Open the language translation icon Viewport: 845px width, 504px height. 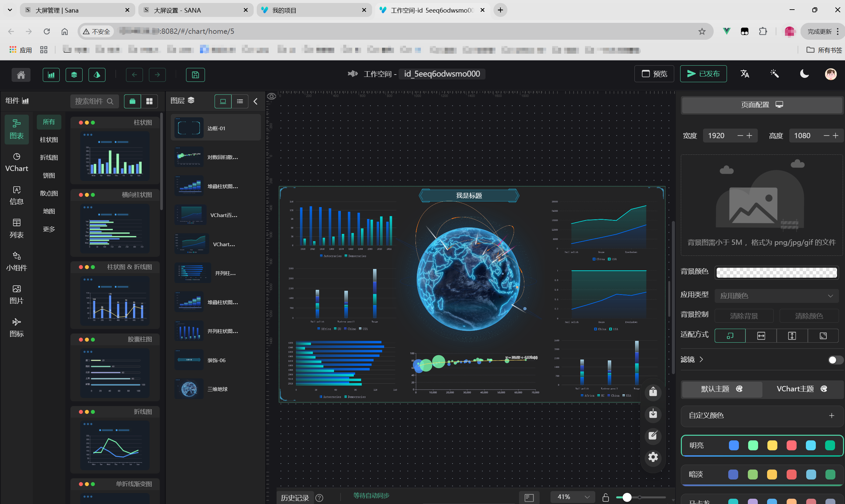(745, 74)
